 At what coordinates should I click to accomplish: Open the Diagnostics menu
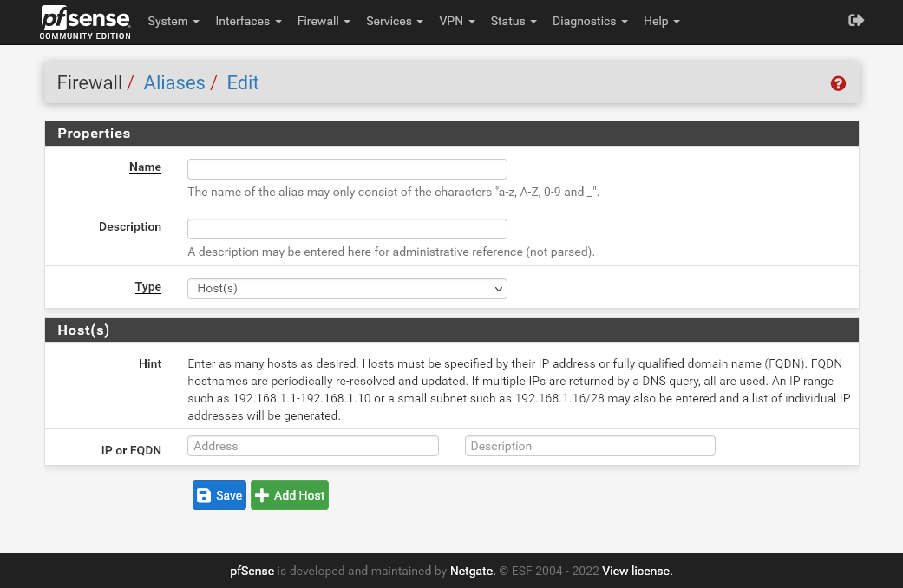[590, 21]
